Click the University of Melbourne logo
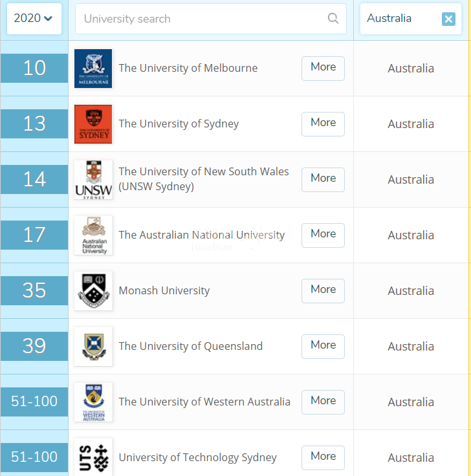Viewport: 471px width, 476px height. [x=93, y=69]
